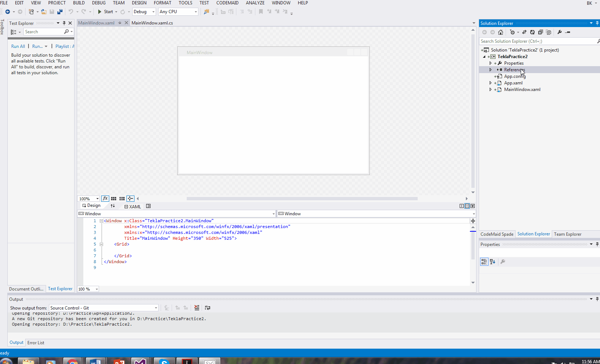Click the Test Explorer group-by icon

click(x=14, y=32)
